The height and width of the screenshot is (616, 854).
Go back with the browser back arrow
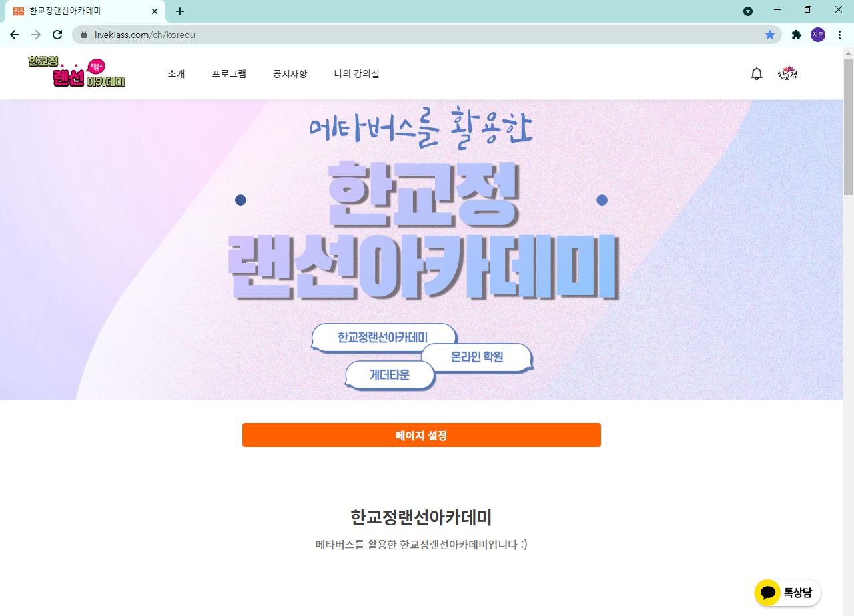pyautogui.click(x=15, y=35)
